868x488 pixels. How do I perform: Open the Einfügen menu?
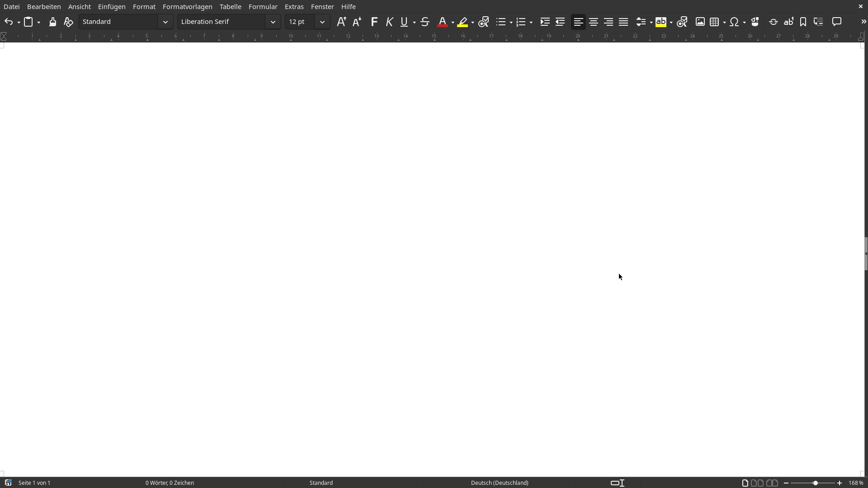point(112,7)
